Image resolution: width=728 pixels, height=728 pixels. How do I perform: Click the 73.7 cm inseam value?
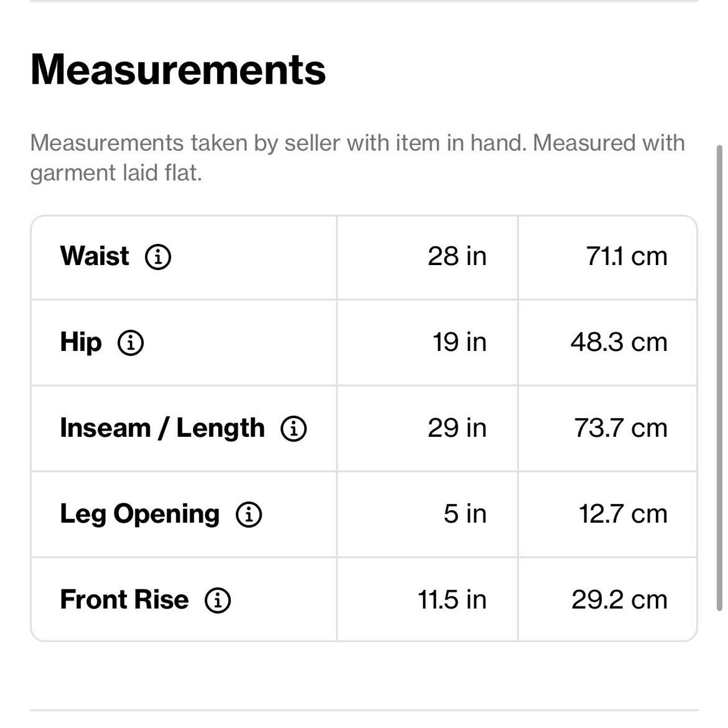pyautogui.click(x=621, y=428)
